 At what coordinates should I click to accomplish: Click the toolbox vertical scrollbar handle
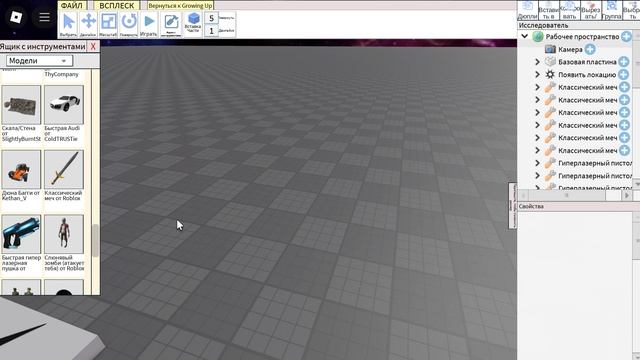click(x=96, y=240)
